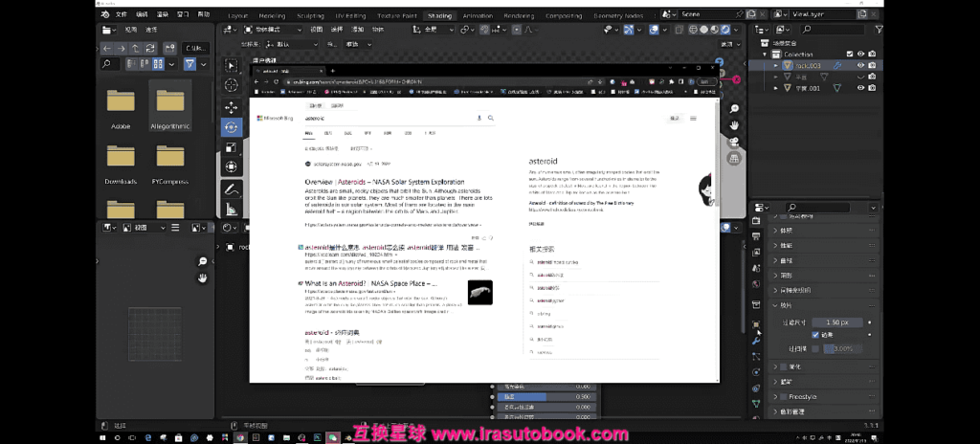Click the overscan 3.00% slider

click(x=842, y=348)
